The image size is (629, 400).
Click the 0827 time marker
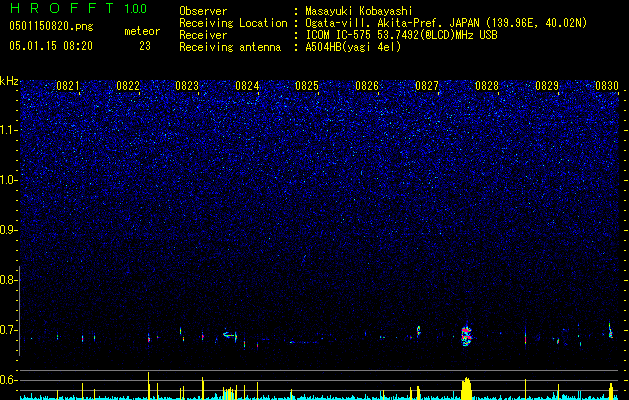coord(427,86)
